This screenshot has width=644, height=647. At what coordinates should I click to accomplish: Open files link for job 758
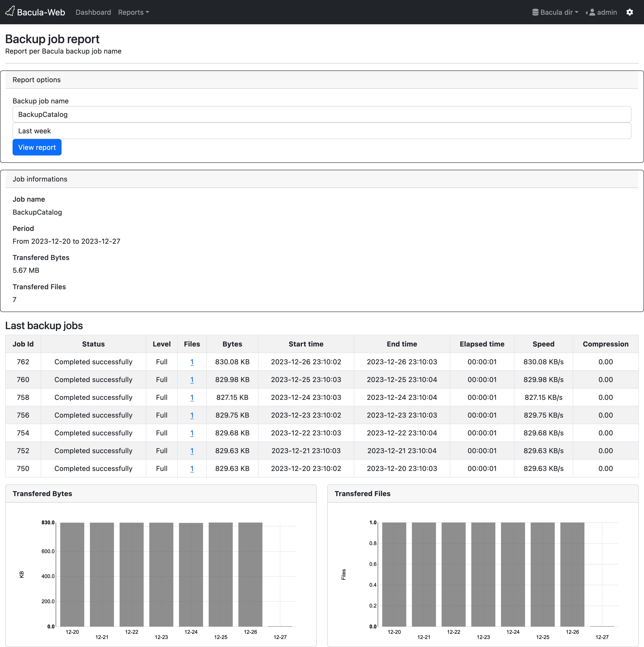click(192, 397)
